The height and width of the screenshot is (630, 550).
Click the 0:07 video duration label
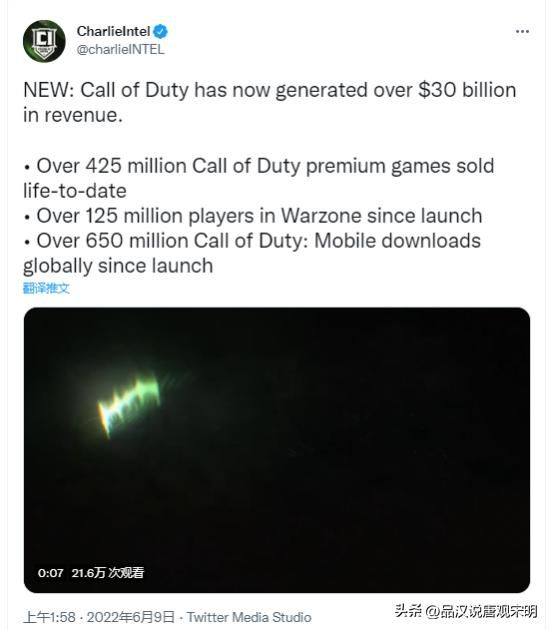pyautogui.click(x=51, y=573)
